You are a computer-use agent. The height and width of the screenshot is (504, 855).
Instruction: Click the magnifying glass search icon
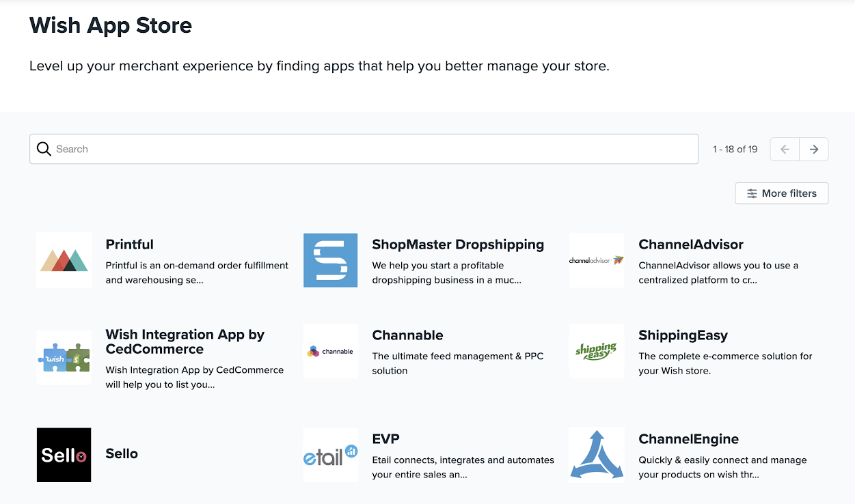(x=44, y=148)
